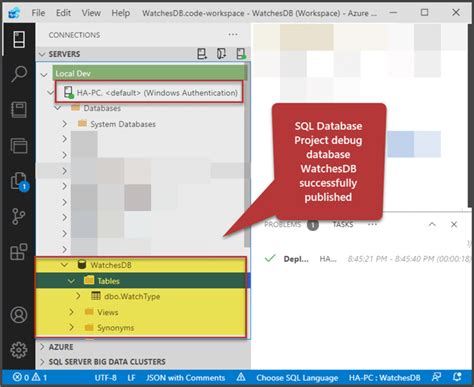
Task: Click the errors count icon in status bar
Action: 21,378
